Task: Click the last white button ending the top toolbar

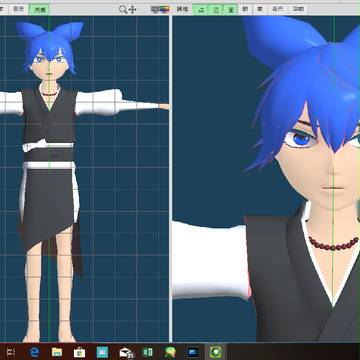Action: pos(298,10)
